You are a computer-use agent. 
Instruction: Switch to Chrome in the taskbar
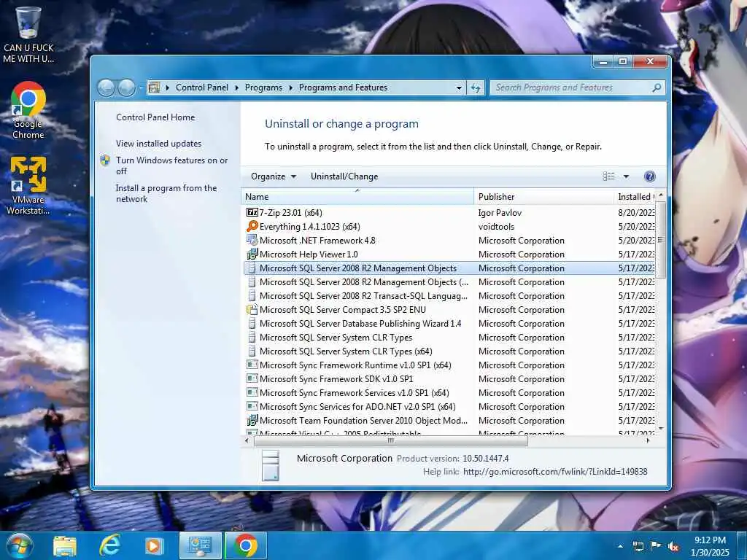pos(245,545)
